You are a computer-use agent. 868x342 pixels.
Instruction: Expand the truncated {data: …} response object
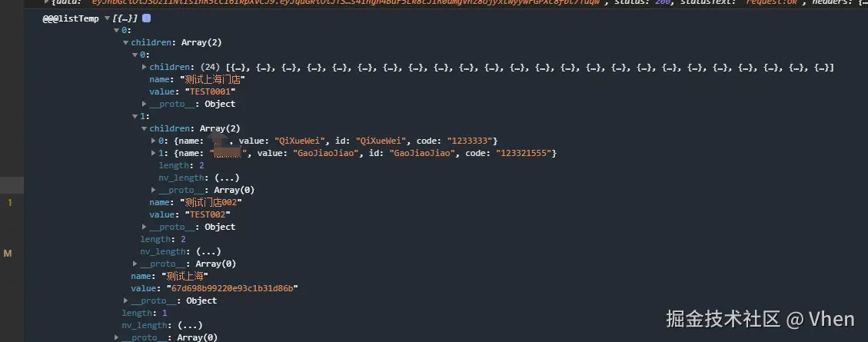coord(46,2)
